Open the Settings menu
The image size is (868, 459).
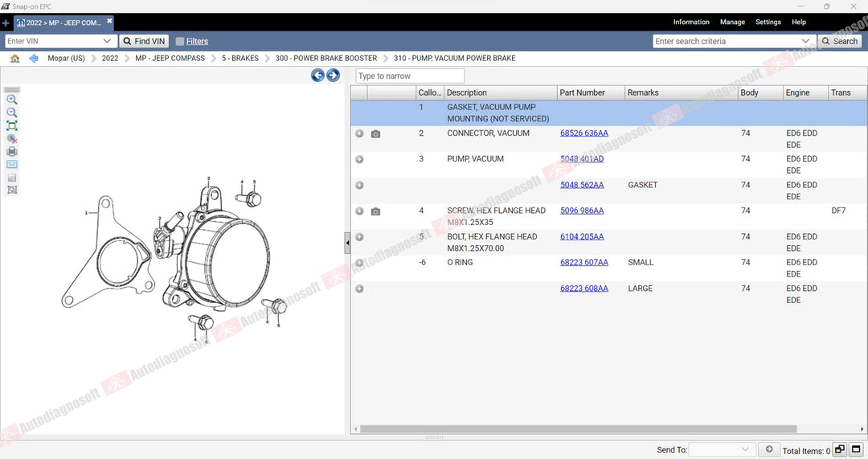pyautogui.click(x=768, y=23)
